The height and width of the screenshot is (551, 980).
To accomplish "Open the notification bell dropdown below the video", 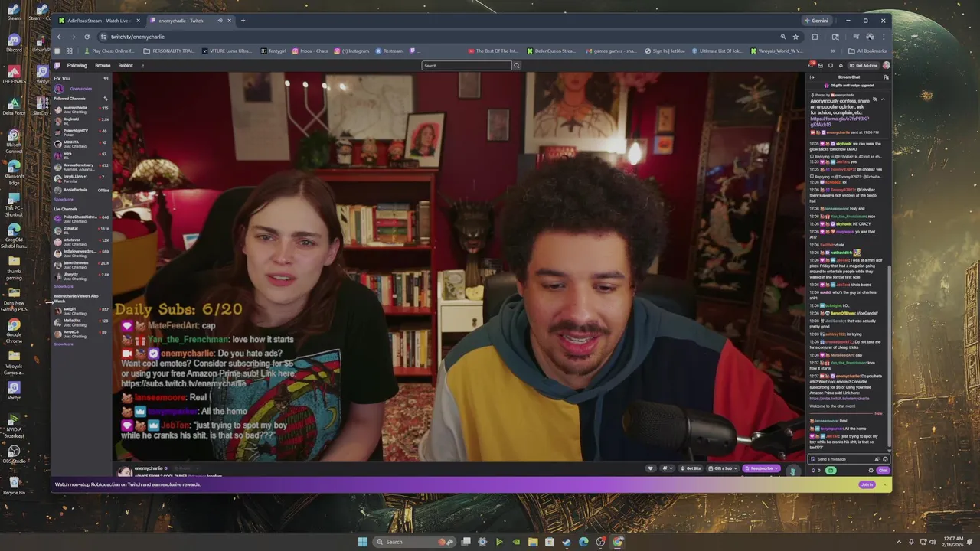I will click(666, 468).
